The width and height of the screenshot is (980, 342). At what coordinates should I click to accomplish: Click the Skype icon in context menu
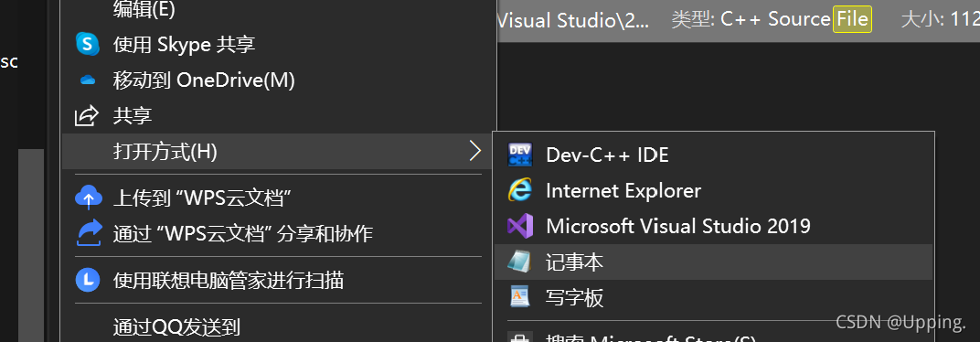click(88, 44)
